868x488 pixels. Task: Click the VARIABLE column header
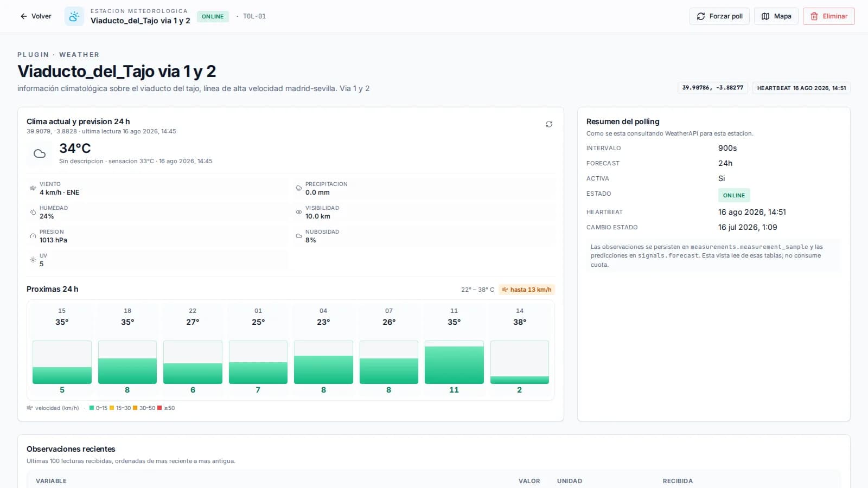click(51, 481)
